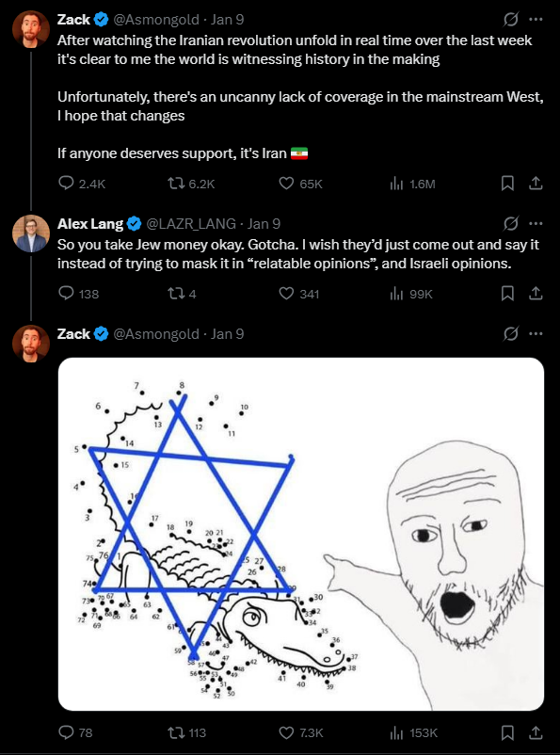Reply to Alex Lang's tweet with 138 replies
This screenshot has width=560, height=755.
(66, 293)
